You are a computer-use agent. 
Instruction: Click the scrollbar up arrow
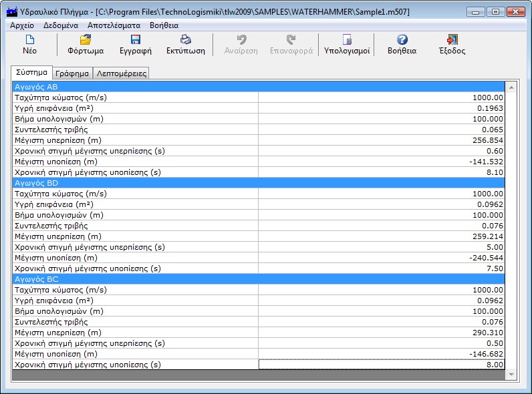(x=511, y=87)
